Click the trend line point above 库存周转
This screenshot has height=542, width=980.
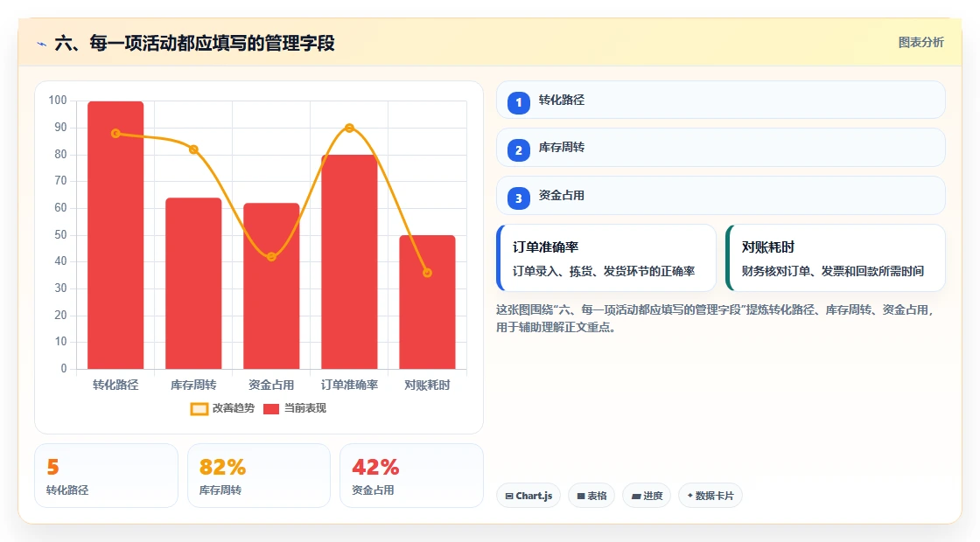click(x=193, y=149)
